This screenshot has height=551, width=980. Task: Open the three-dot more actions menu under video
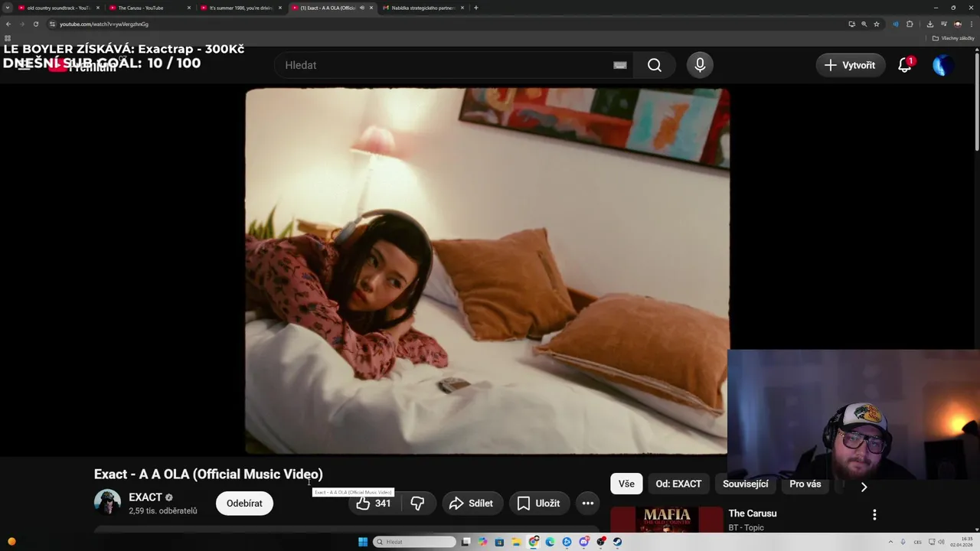pyautogui.click(x=588, y=503)
